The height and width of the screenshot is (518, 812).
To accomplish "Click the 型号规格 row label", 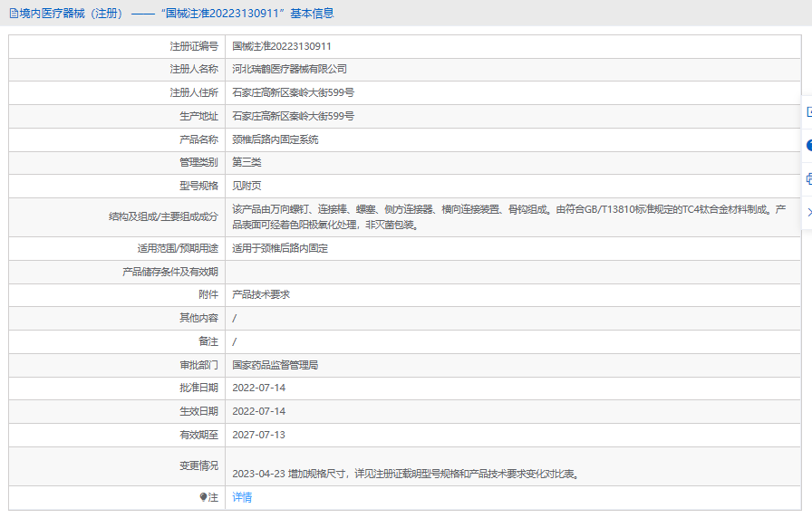I will pos(198,186).
